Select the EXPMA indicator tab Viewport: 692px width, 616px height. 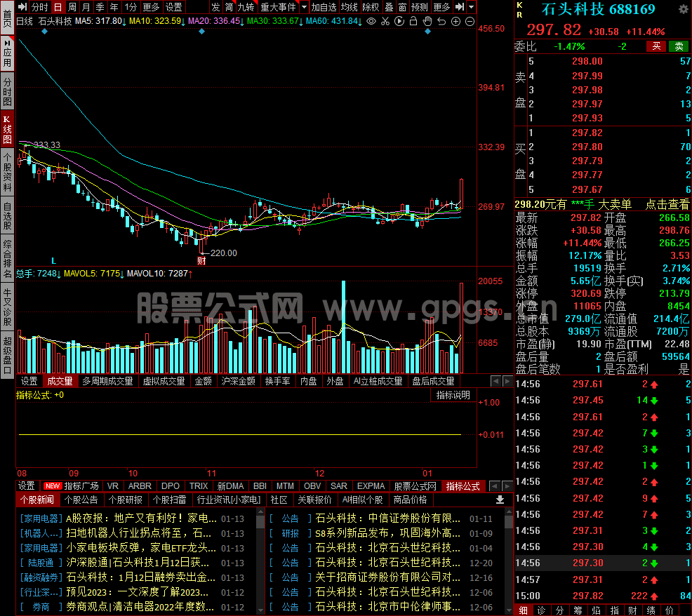tap(371, 486)
